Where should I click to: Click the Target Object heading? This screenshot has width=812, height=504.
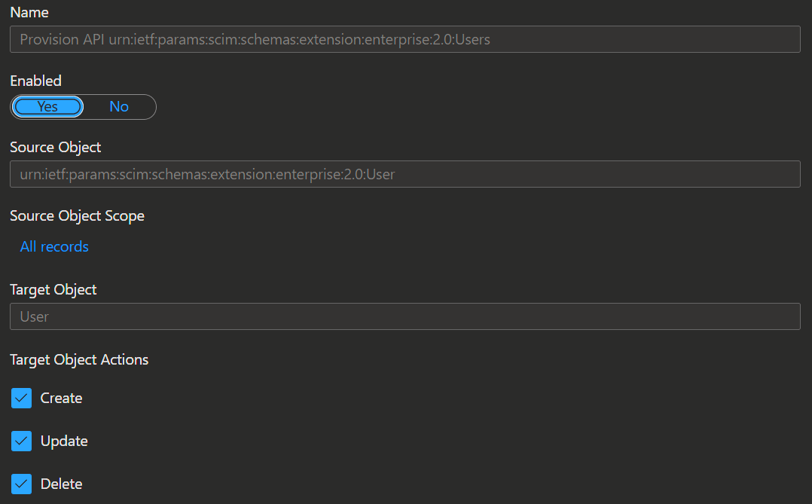pos(53,289)
